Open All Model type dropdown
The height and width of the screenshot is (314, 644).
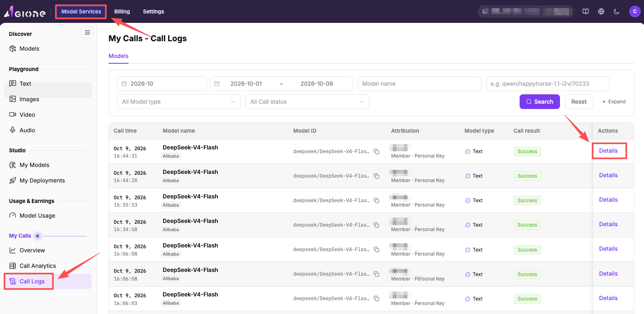click(179, 102)
